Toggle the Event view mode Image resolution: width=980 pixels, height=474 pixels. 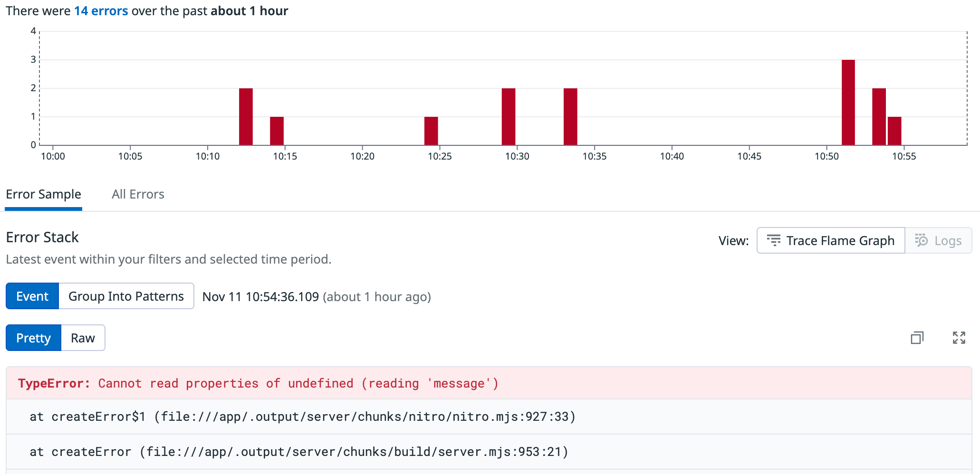32,296
